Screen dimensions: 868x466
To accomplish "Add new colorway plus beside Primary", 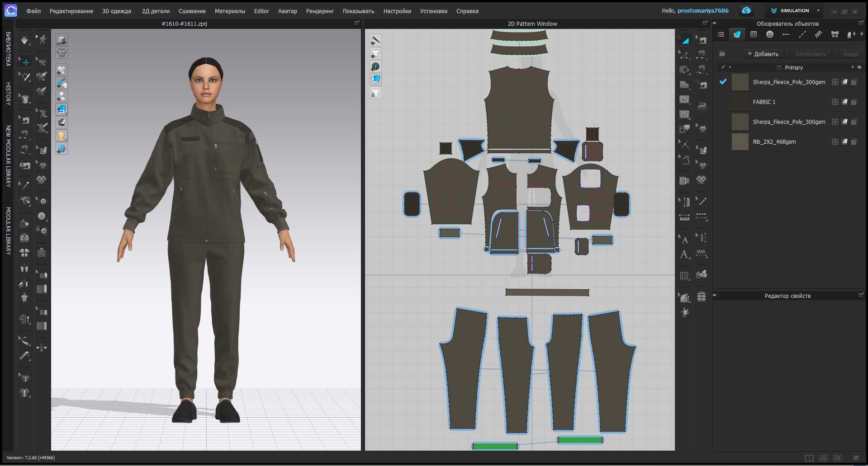I will [x=852, y=67].
